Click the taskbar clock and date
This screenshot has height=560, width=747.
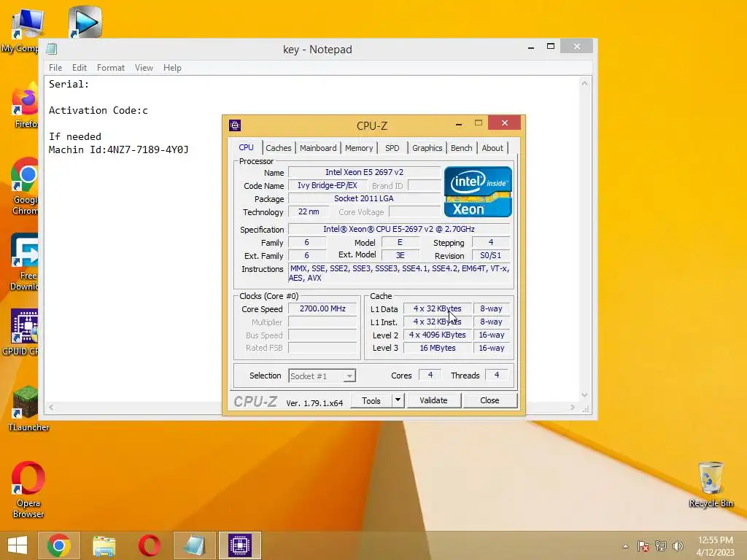715,546
